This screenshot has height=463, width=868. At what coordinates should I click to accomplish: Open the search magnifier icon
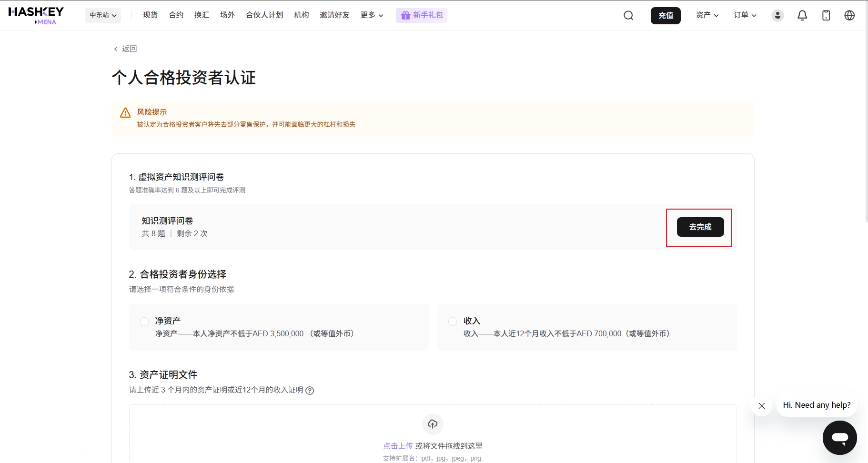coord(628,15)
